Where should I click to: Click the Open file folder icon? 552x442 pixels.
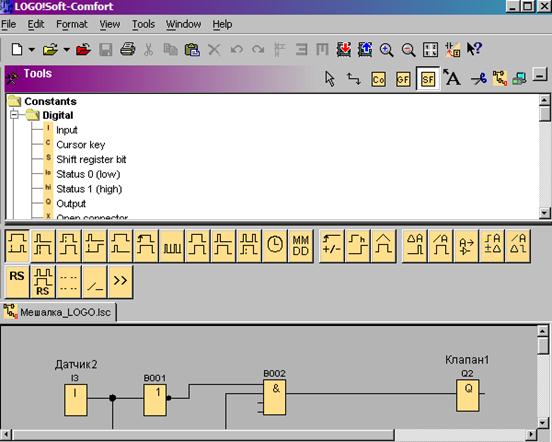[x=50, y=49]
